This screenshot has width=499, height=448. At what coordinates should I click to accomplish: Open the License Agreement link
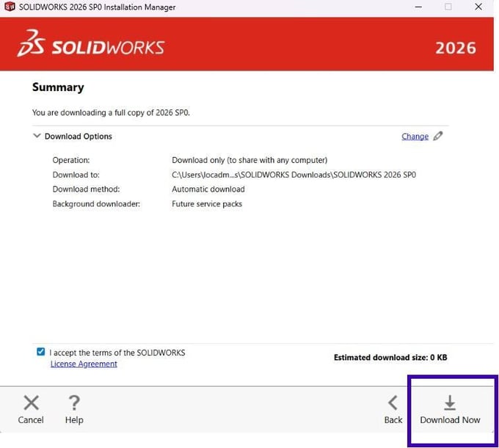pos(84,364)
